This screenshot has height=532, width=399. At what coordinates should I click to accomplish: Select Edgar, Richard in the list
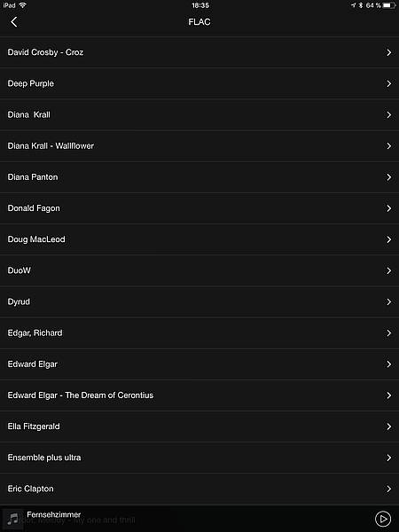pyautogui.click(x=199, y=332)
